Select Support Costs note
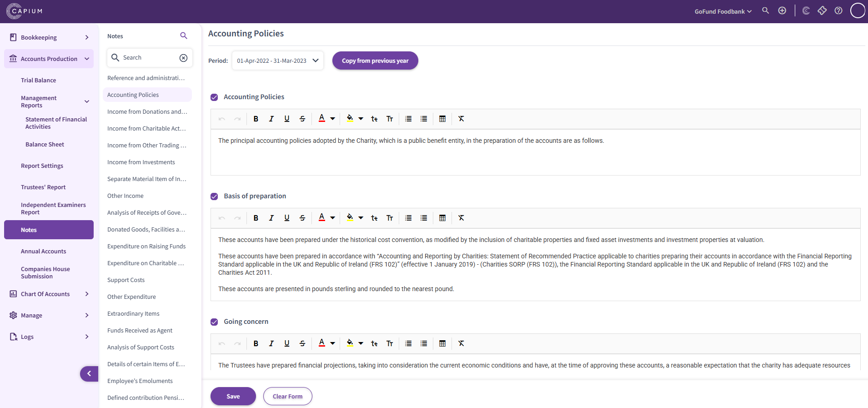Screen dimensions: 868x408 (126, 280)
